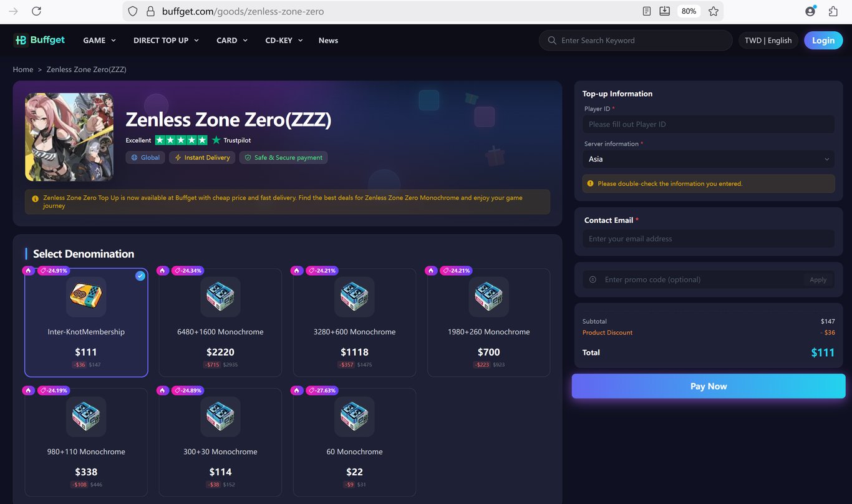Image resolution: width=852 pixels, height=504 pixels.
Task: Click the Zenless Zone Zero game cover image
Action: tap(69, 137)
